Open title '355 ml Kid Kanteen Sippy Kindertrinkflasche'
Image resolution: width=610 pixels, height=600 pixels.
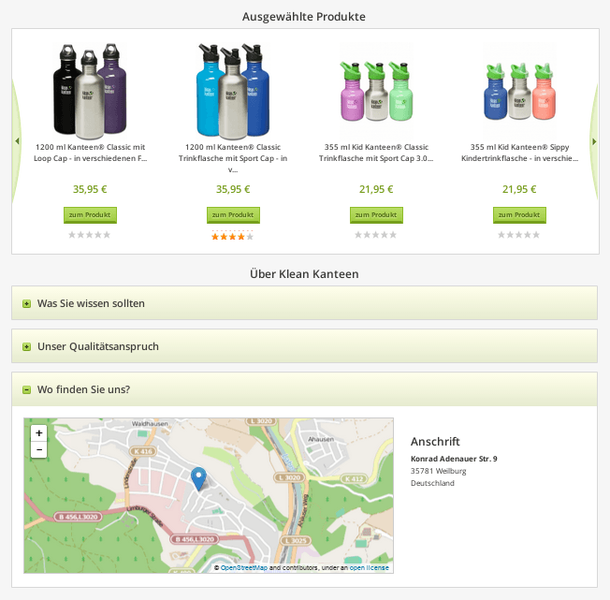pyautogui.click(x=519, y=153)
